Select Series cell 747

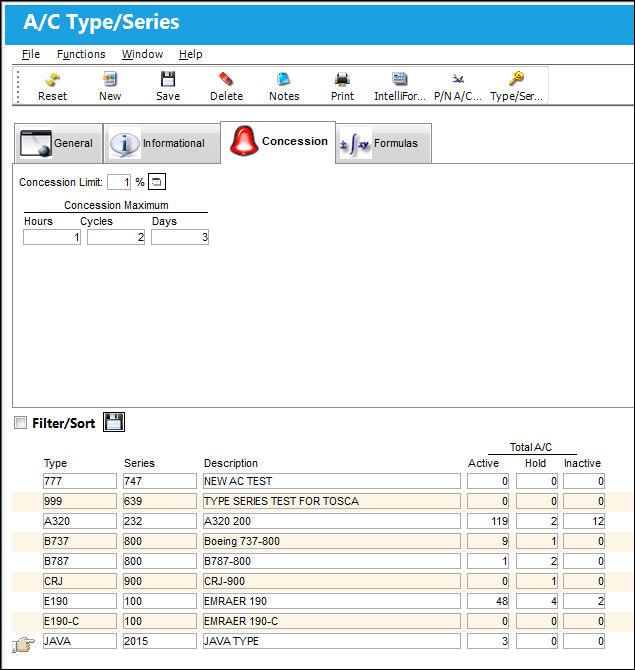coord(160,481)
